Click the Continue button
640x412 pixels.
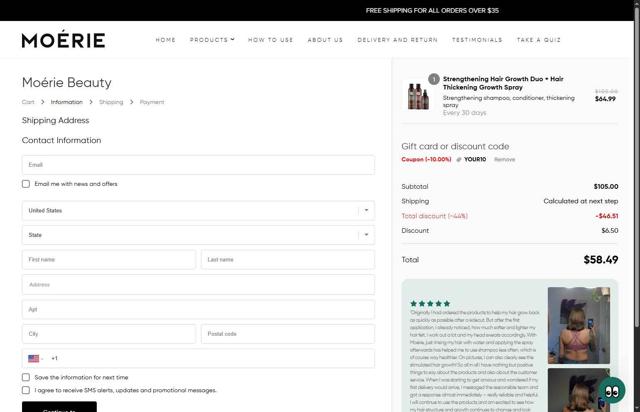coord(59,407)
